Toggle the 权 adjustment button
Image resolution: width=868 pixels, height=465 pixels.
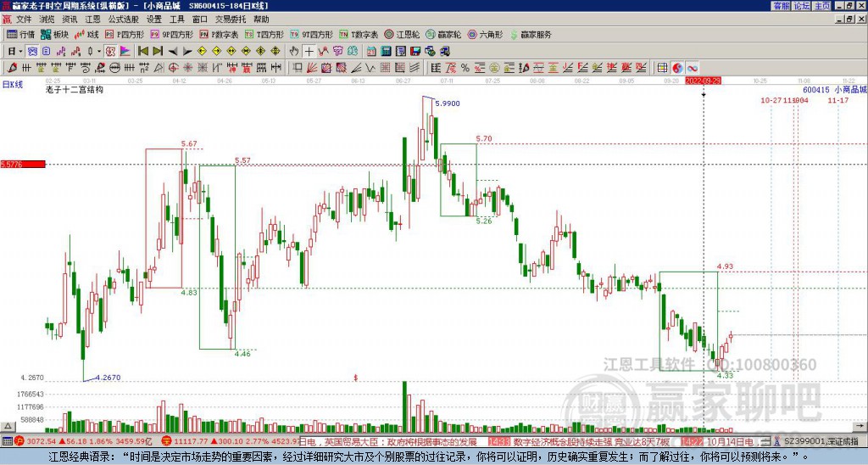click(x=110, y=52)
